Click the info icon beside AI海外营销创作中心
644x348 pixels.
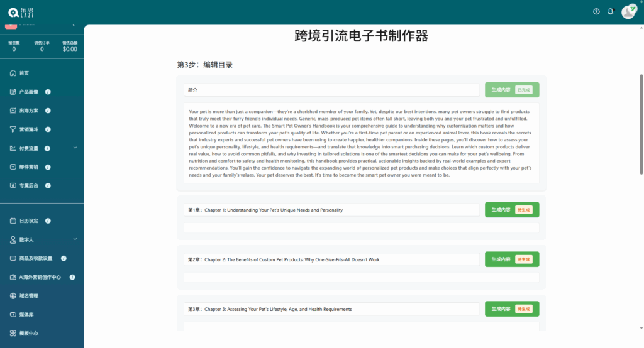click(x=72, y=277)
